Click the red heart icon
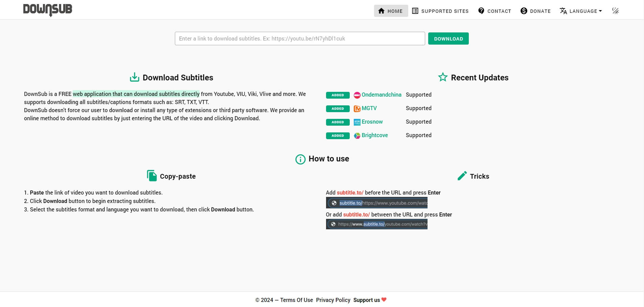Screen dimensions: 644x307 pos(384,299)
